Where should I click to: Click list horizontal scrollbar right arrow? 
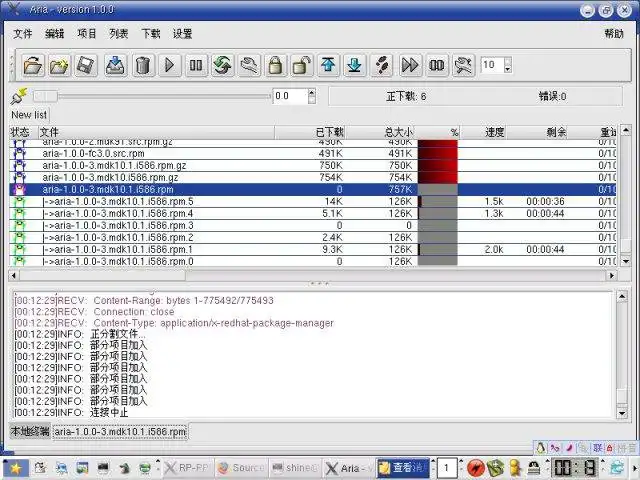tap(611, 276)
